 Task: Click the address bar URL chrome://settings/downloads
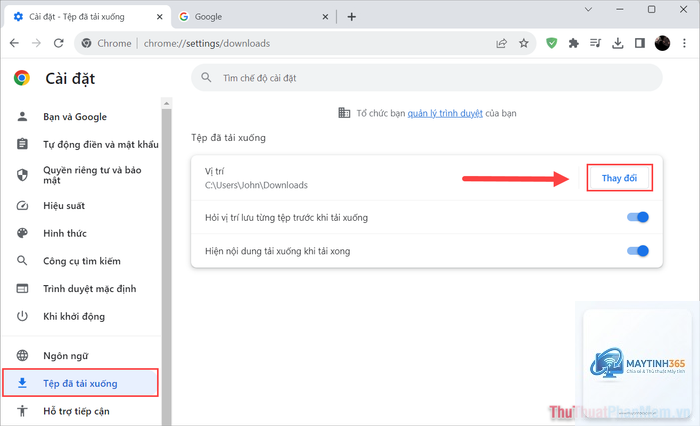point(207,43)
